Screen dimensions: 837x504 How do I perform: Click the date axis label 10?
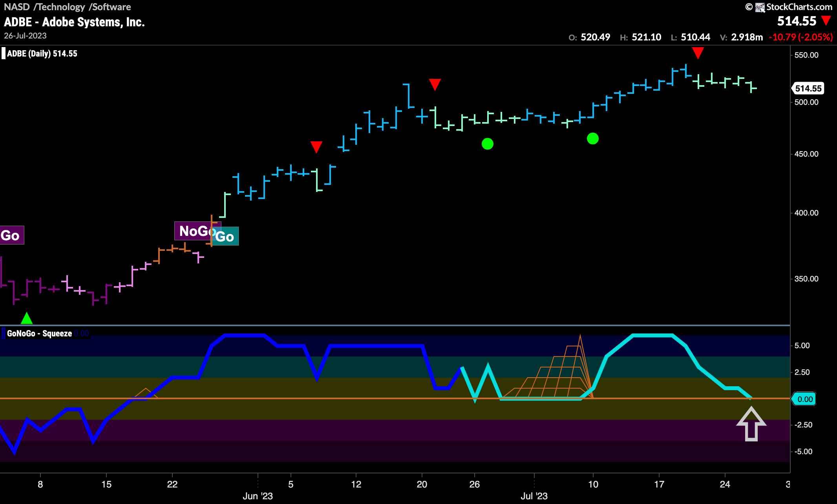pos(593,484)
